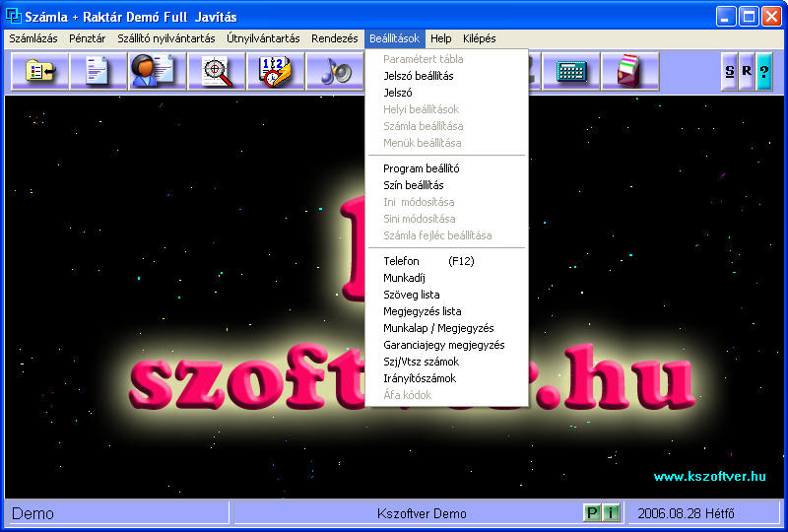Click the list-with-arrow toolbar icon
Image resolution: width=788 pixels, height=532 pixels.
(40, 71)
